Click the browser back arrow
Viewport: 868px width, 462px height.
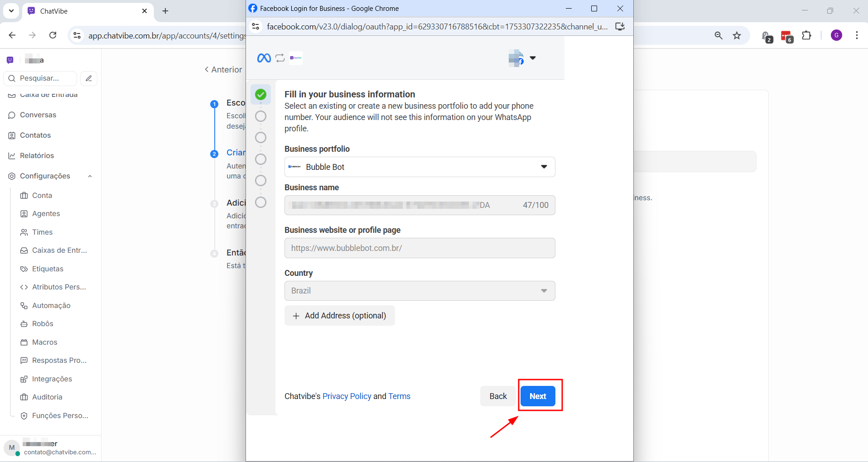tap(12, 35)
